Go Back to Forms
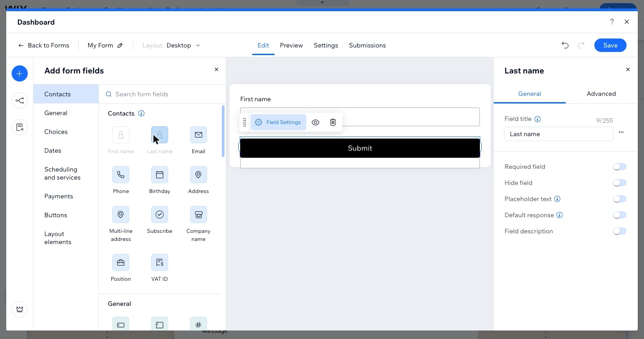Image resolution: width=644 pixels, height=339 pixels. point(44,45)
